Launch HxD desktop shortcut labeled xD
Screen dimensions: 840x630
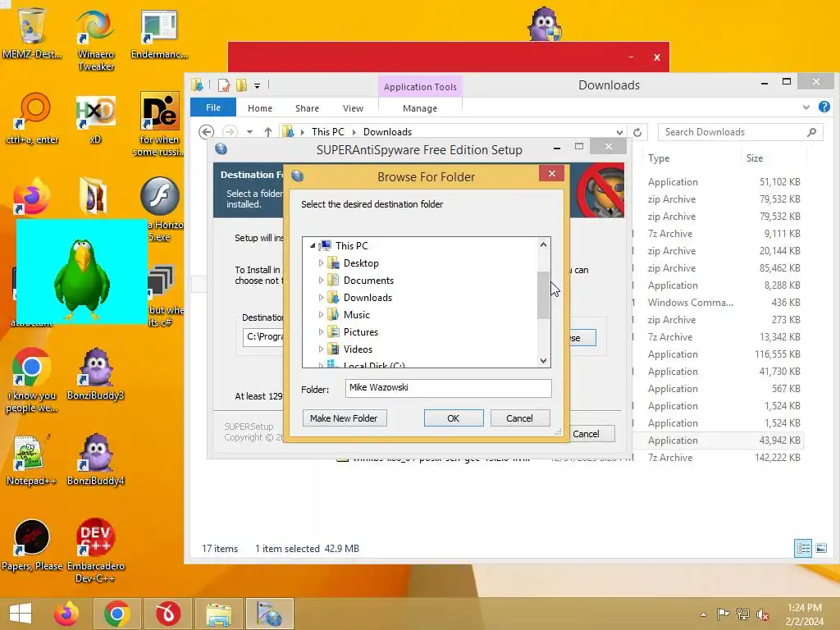click(95, 119)
